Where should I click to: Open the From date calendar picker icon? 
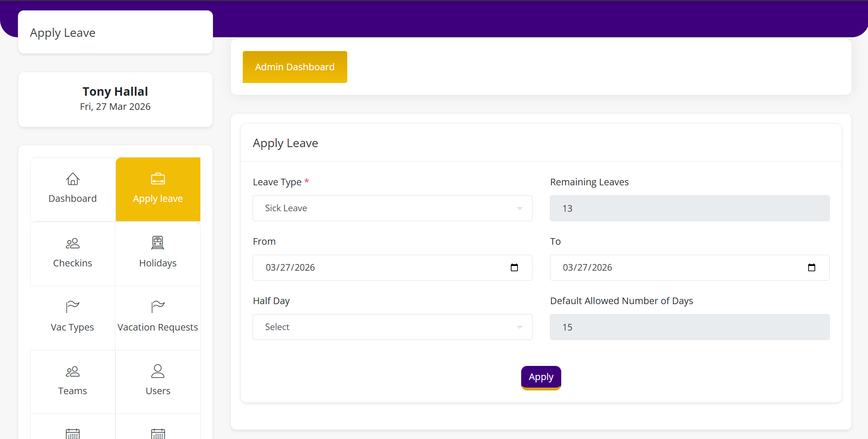coord(514,267)
